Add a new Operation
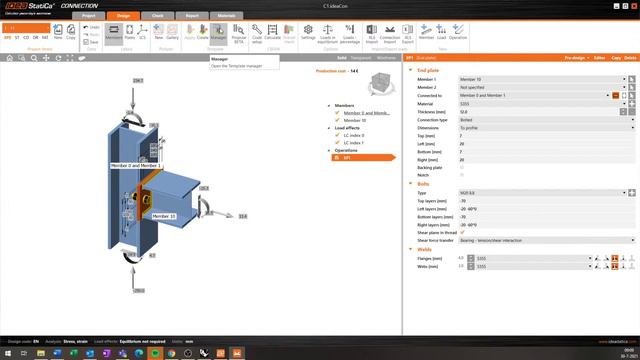This screenshot has width=640, height=360. coord(458,32)
